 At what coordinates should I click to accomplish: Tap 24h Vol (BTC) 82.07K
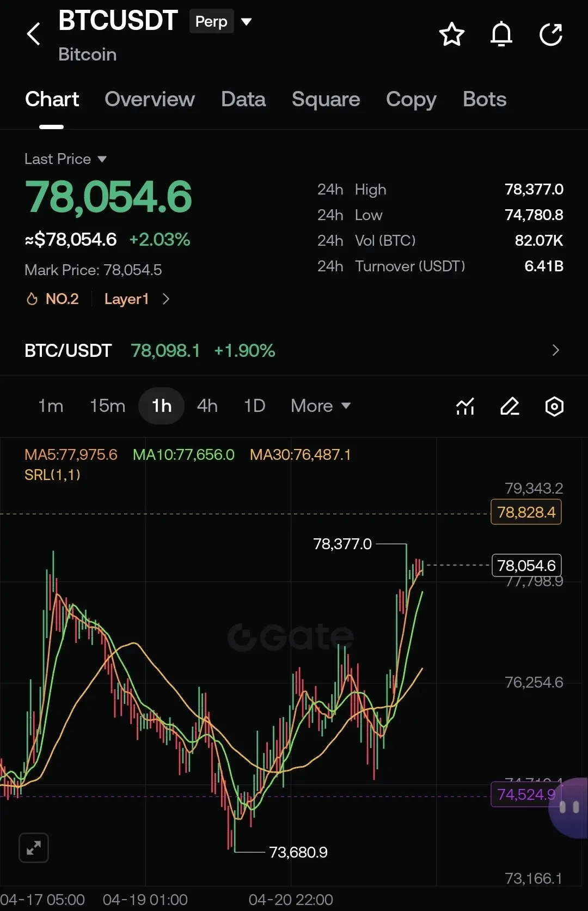coord(539,240)
